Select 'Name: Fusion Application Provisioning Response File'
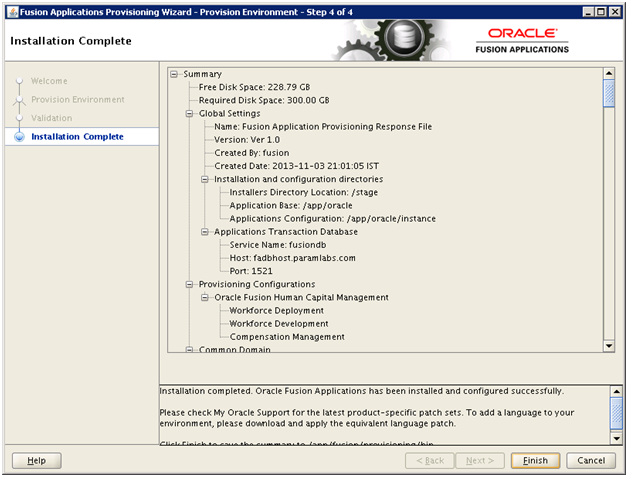 coord(323,127)
